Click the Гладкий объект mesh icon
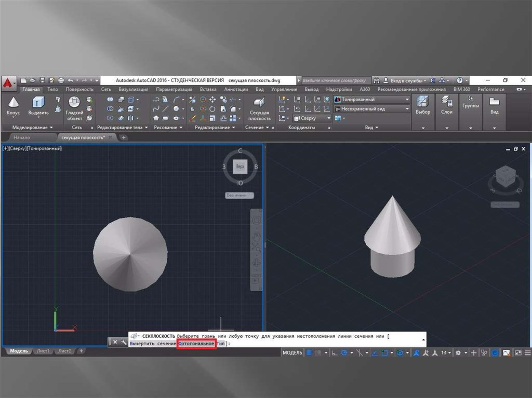The width and height of the screenshot is (532, 398). 74,106
